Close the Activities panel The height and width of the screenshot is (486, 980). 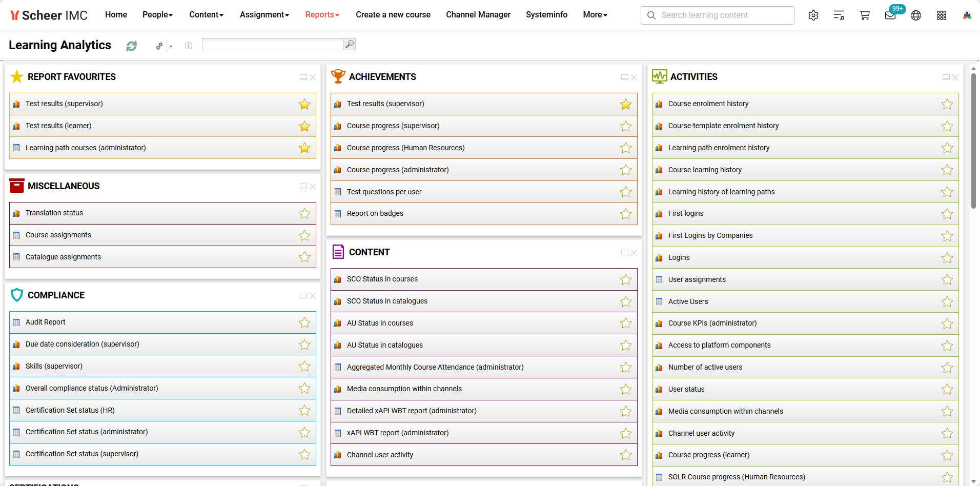pos(955,77)
